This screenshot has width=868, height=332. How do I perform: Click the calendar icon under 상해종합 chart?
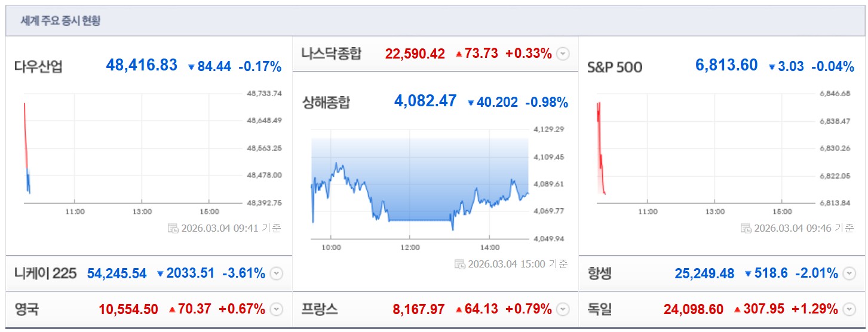[459, 264]
